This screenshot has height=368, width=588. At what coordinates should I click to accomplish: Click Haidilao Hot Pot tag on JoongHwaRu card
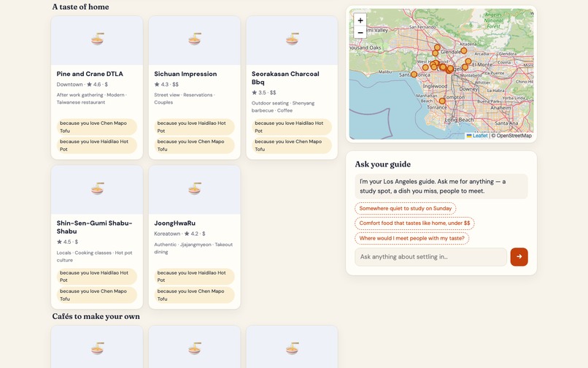[x=194, y=277]
